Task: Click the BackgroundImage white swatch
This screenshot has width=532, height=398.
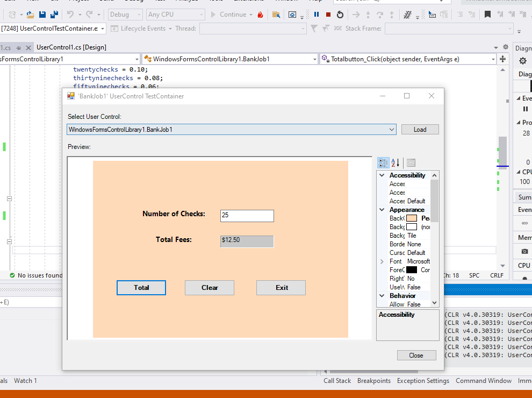Action: tap(412, 227)
